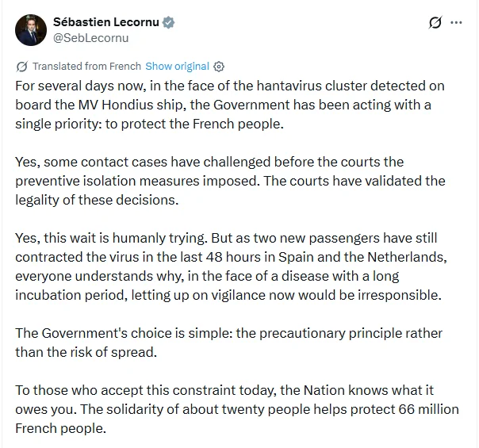Show original French text
This screenshot has width=479, height=448.
pyautogui.click(x=177, y=66)
